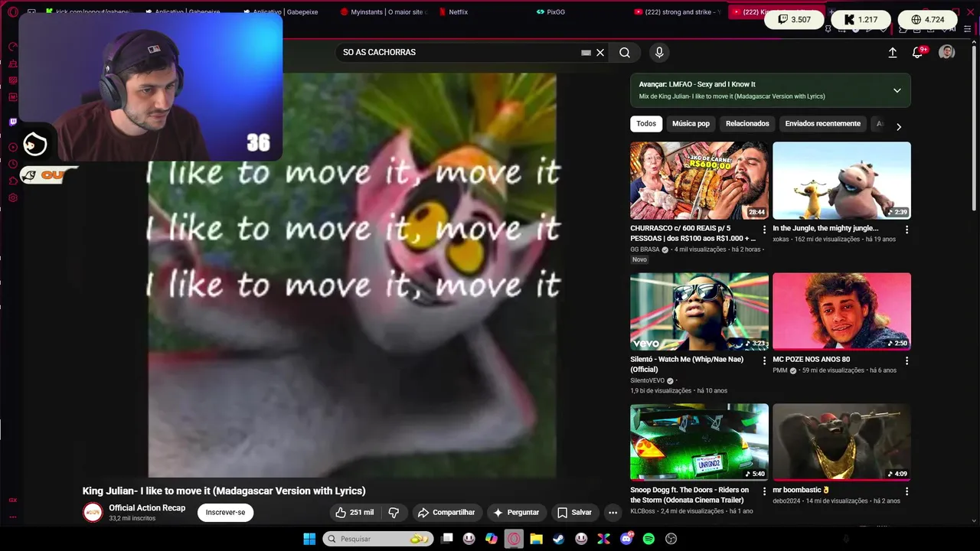The image size is (980, 551).
Task: Open File Explorer from the taskbar
Action: [x=537, y=539]
